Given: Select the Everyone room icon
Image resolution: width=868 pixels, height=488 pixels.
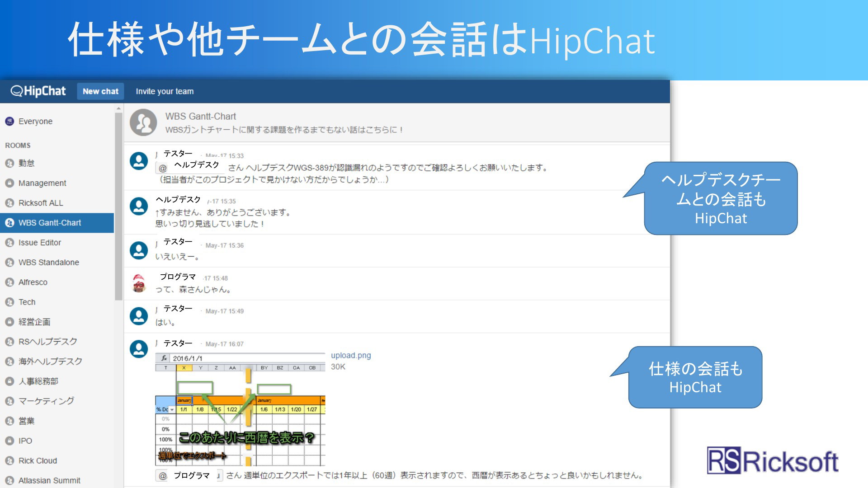Looking at the screenshot, I should (9, 121).
